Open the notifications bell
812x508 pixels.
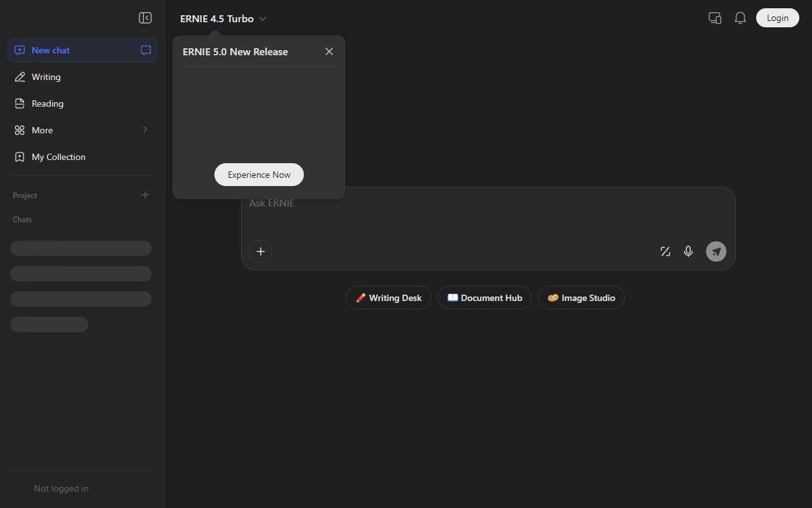coord(740,18)
